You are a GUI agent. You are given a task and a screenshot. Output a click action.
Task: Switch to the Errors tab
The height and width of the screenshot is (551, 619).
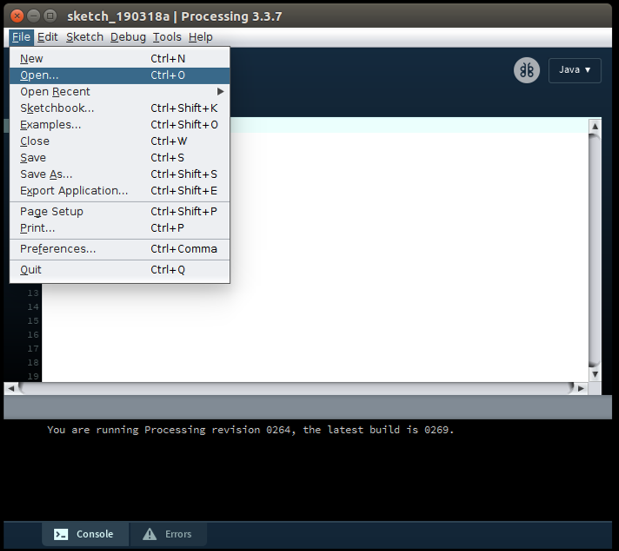pos(169,534)
